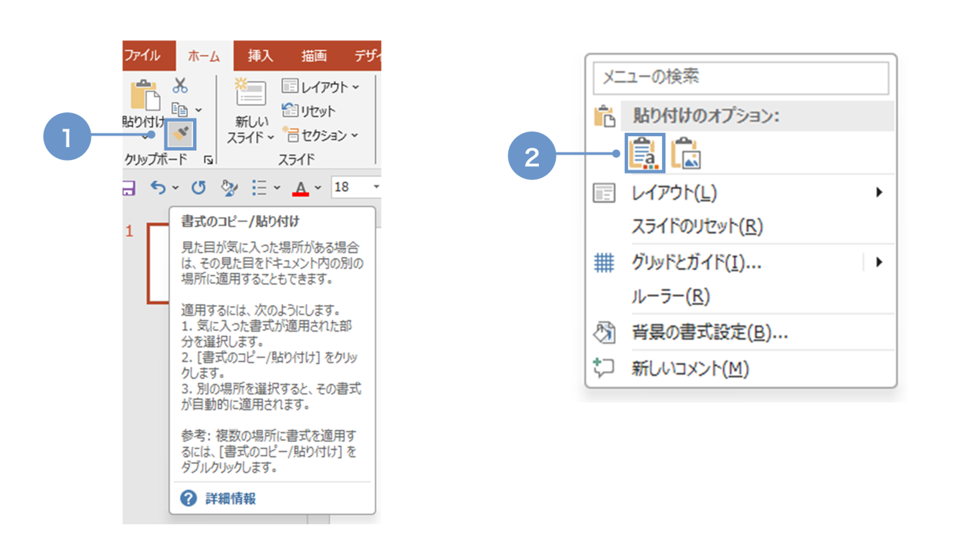
Task: Click the Format Painter brush icon
Action: [180, 134]
